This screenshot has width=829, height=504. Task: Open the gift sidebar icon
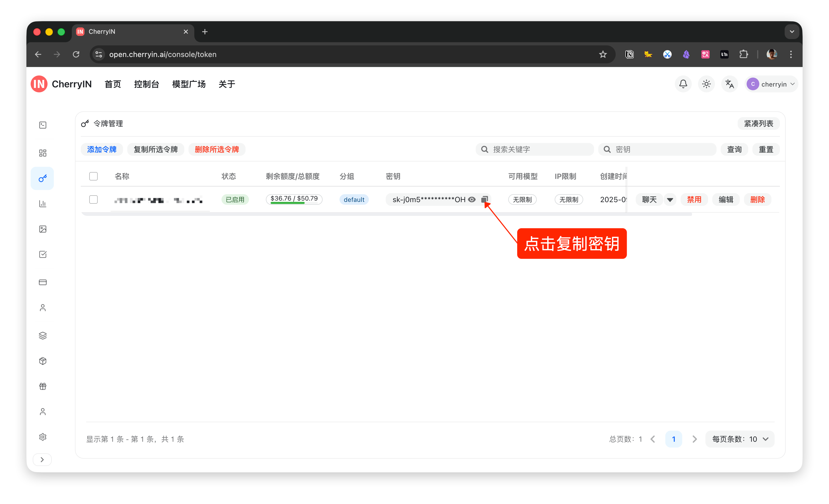(x=43, y=386)
